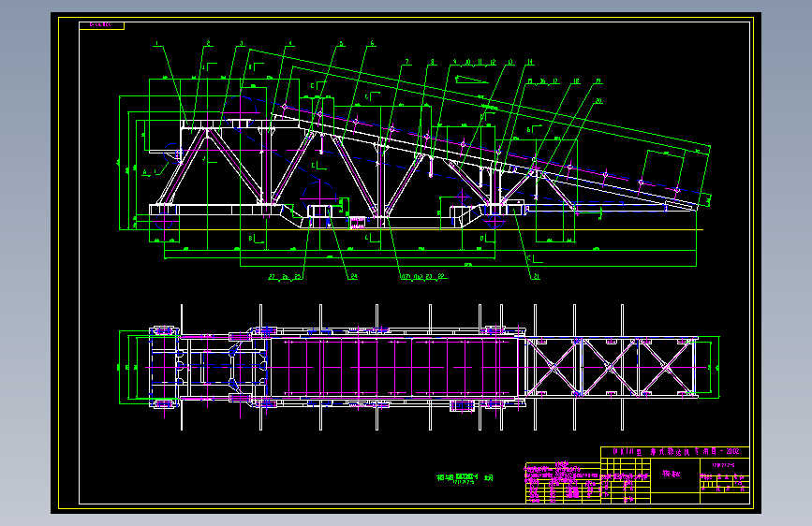
Task: Select the magenta label in the top-left yellow box
Action: click(x=100, y=24)
